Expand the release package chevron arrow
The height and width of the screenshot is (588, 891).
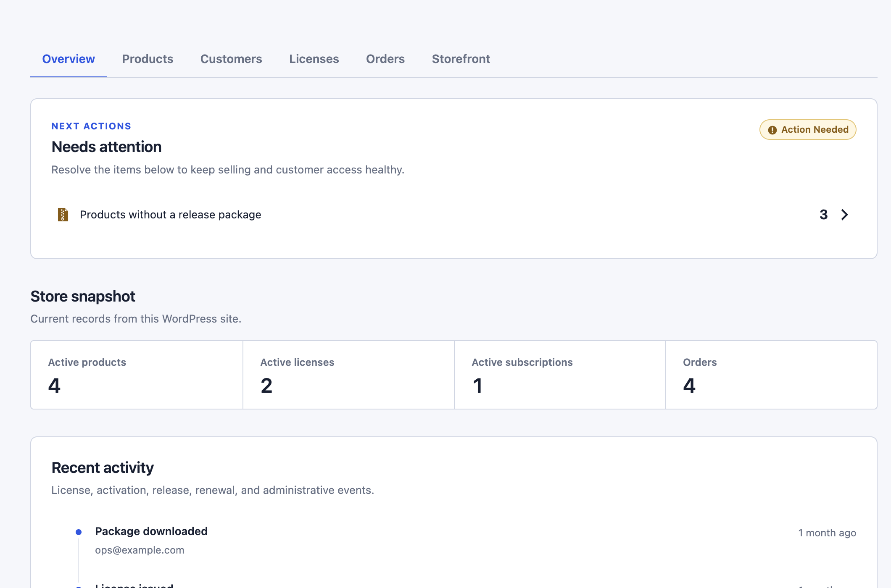pyautogui.click(x=844, y=215)
